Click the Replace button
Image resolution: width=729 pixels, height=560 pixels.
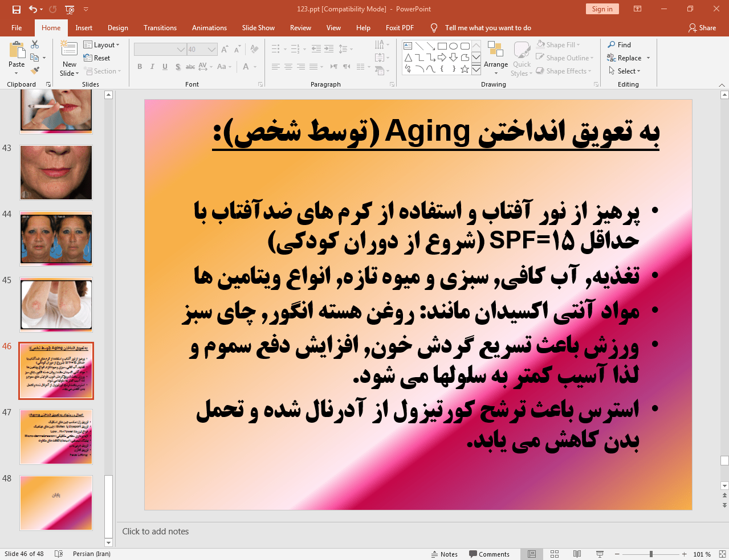(625, 58)
